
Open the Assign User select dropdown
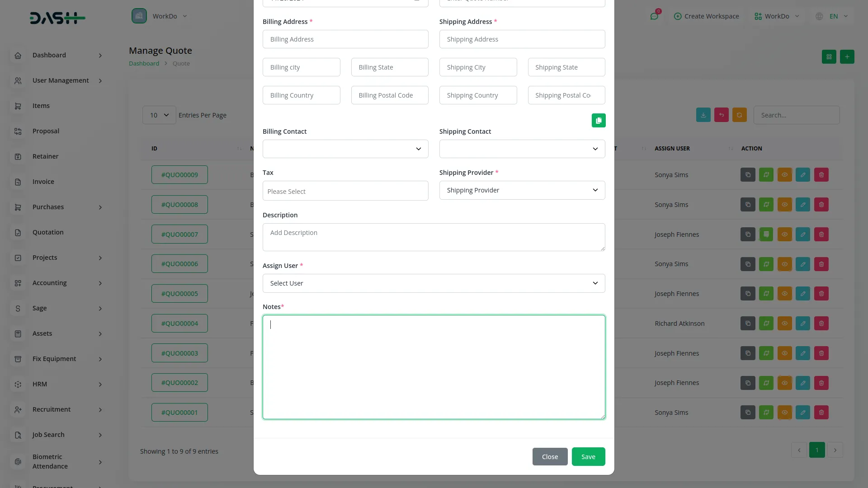[x=434, y=283]
